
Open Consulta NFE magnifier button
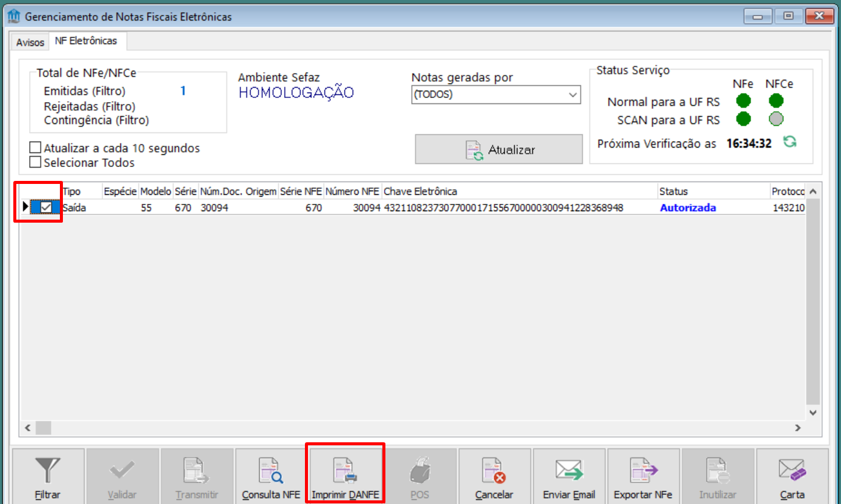pos(271,476)
